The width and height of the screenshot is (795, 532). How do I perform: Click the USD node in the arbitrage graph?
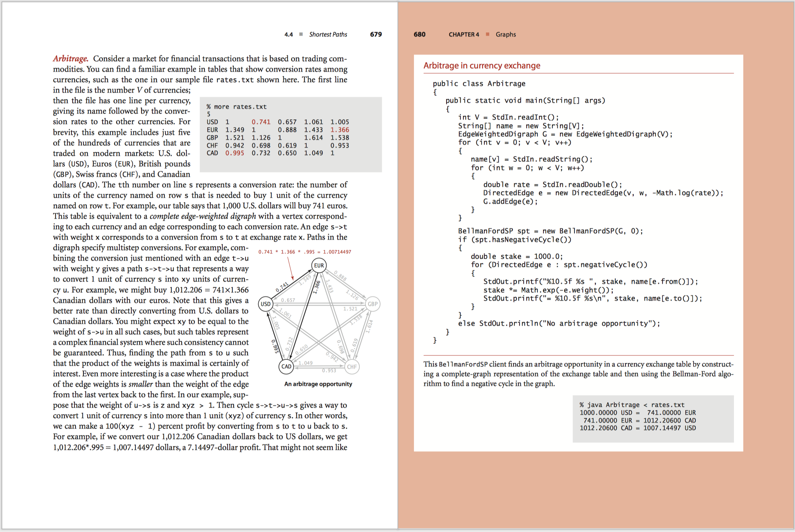pyautogui.click(x=266, y=304)
